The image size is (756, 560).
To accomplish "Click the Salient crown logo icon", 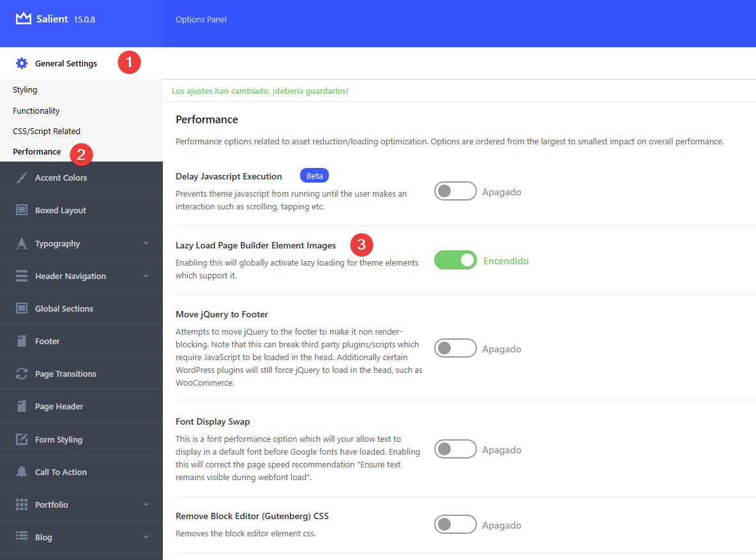I will tap(22, 19).
